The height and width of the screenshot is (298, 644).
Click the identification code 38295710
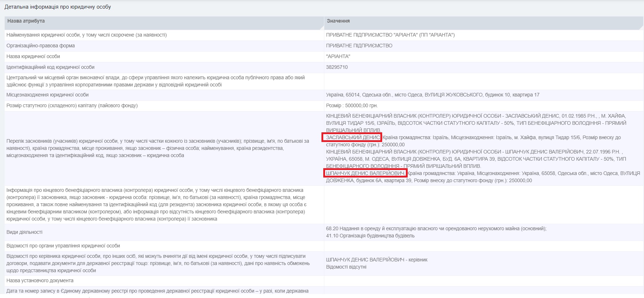coord(337,67)
